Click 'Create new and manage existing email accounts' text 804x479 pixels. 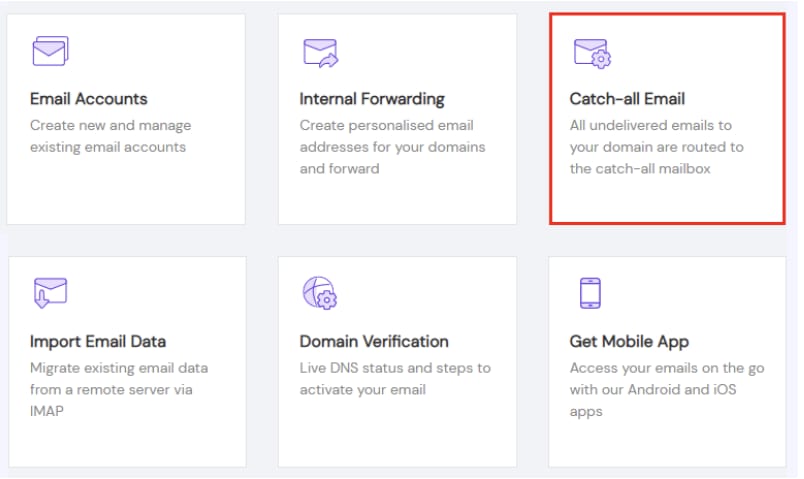pyautogui.click(x=110, y=136)
